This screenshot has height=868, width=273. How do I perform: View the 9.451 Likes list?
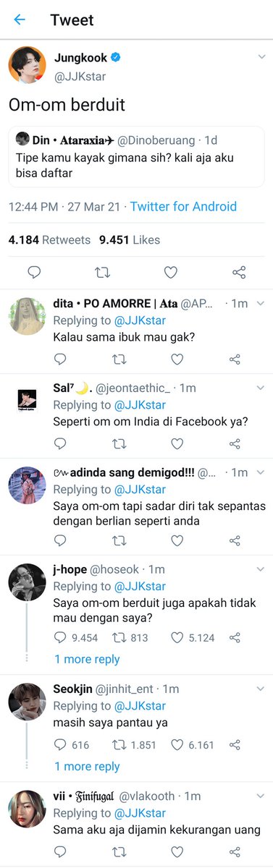(130, 239)
